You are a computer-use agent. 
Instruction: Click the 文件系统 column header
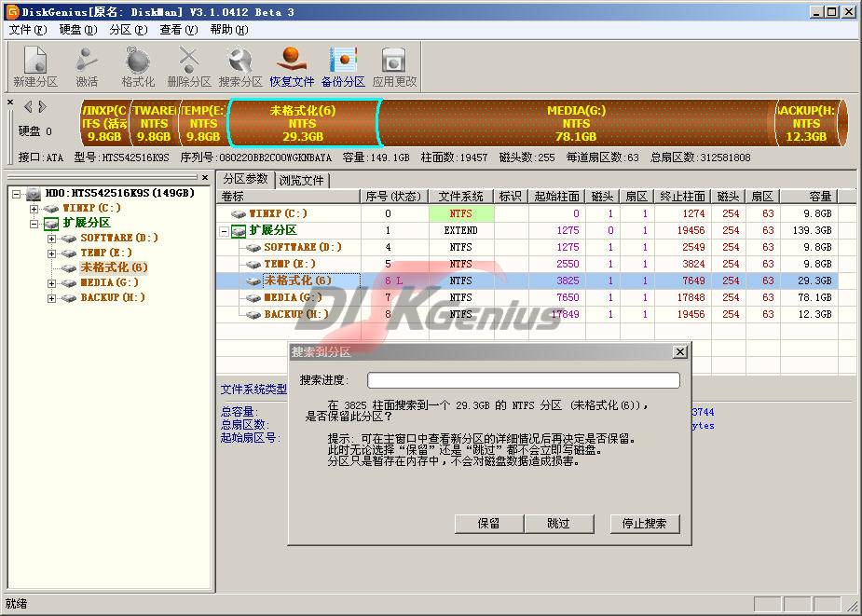pos(461,197)
